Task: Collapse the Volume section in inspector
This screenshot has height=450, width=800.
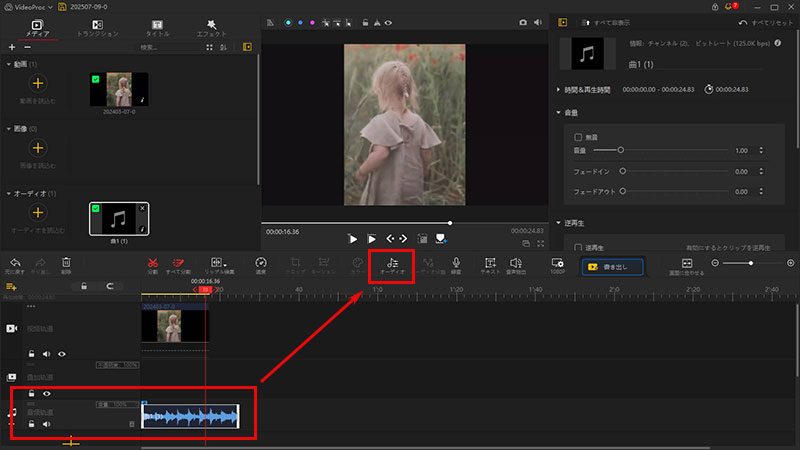Action: coord(558,112)
